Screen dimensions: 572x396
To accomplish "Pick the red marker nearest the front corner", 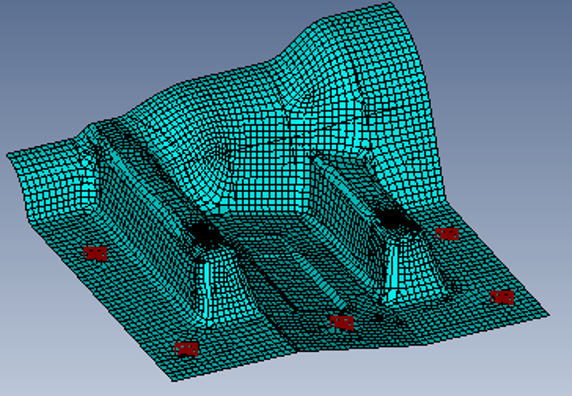I will (x=186, y=349).
